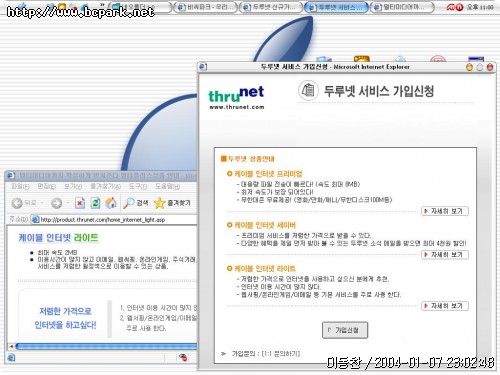The width and height of the screenshot is (500, 375).
Task: Click the 가입신청 button
Action: point(345,330)
